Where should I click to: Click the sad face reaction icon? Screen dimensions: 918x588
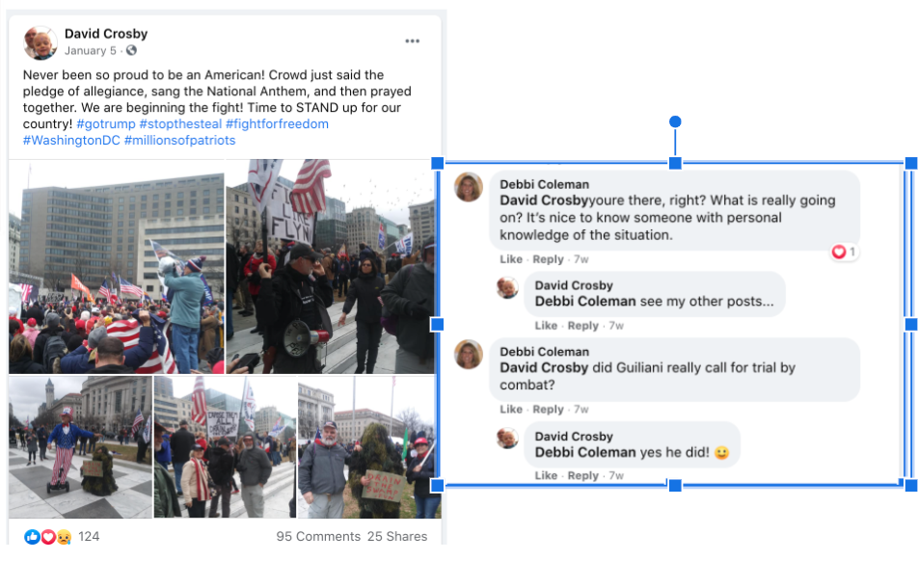click(x=64, y=537)
